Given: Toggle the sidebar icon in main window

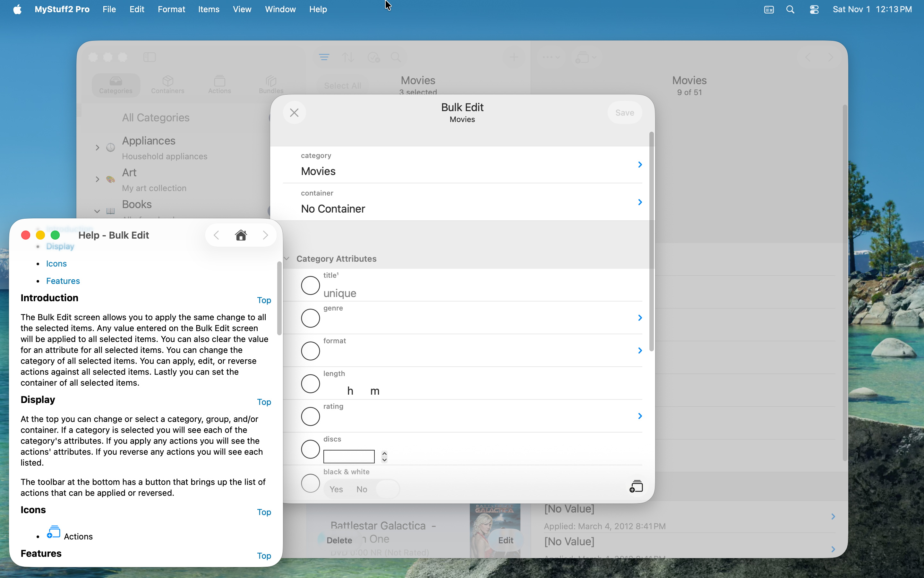Looking at the screenshot, I should 149,57.
